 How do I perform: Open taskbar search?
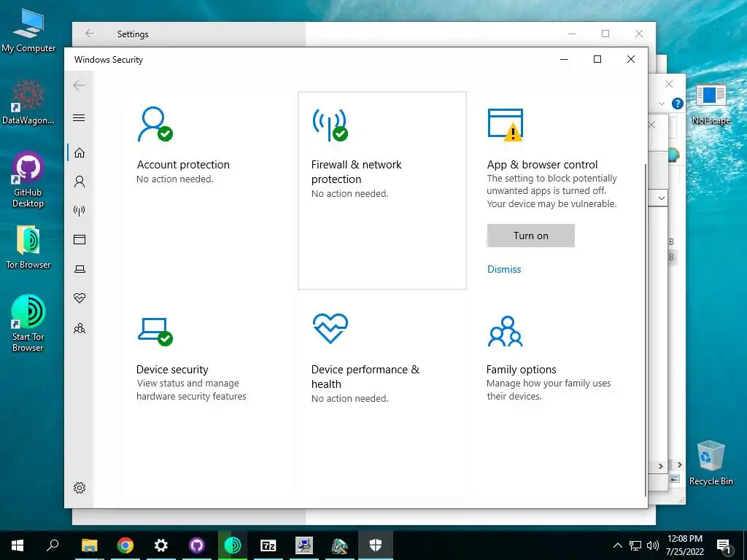[53, 545]
